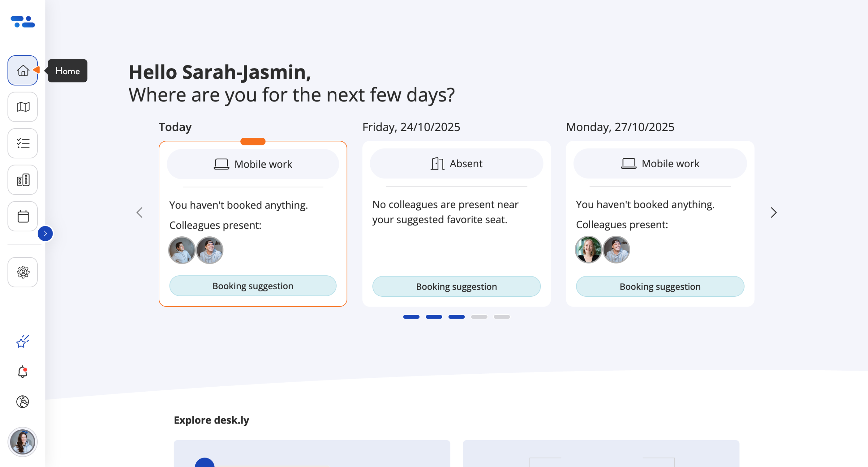This screenshot has height=467, width=868.
Task: Click Friday's Booking suggestion button
Action: (456, 287)
